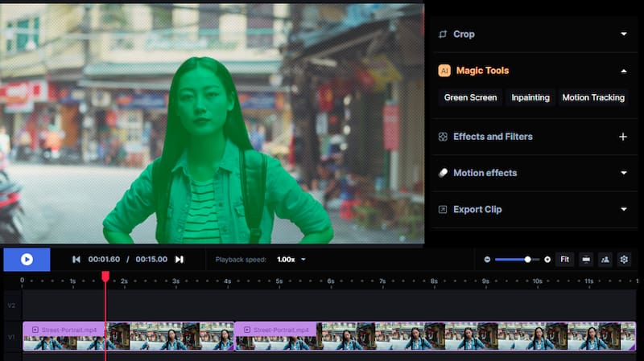Click Fit to fit the timeline
The width and height of the screenshot is (644, 361).
tap(564, 260)
